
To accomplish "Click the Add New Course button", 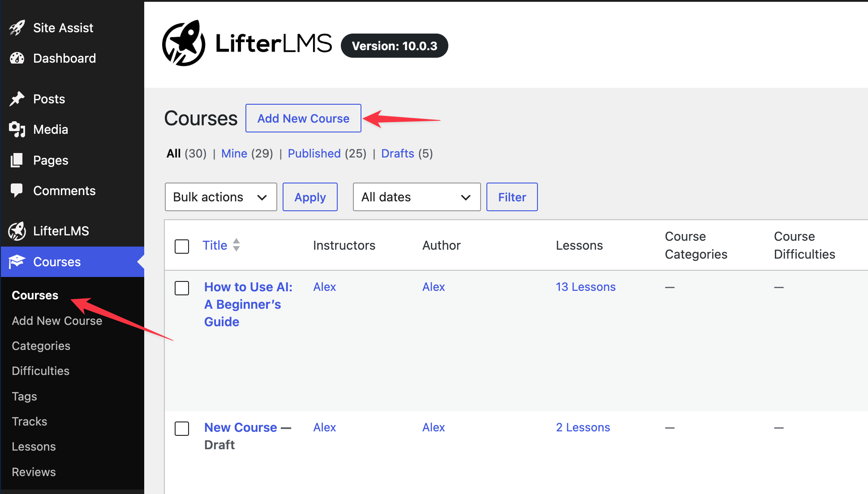I will tap(303, 118).
